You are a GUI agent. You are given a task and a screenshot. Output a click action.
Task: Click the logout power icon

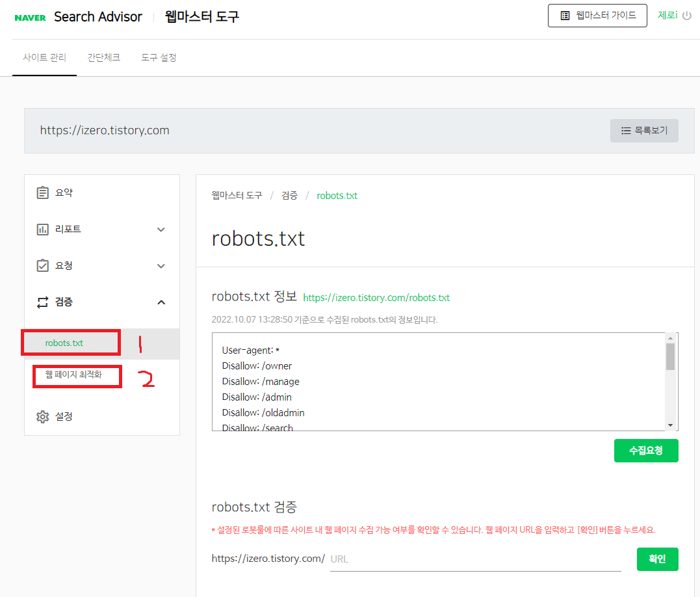point(687,16)
